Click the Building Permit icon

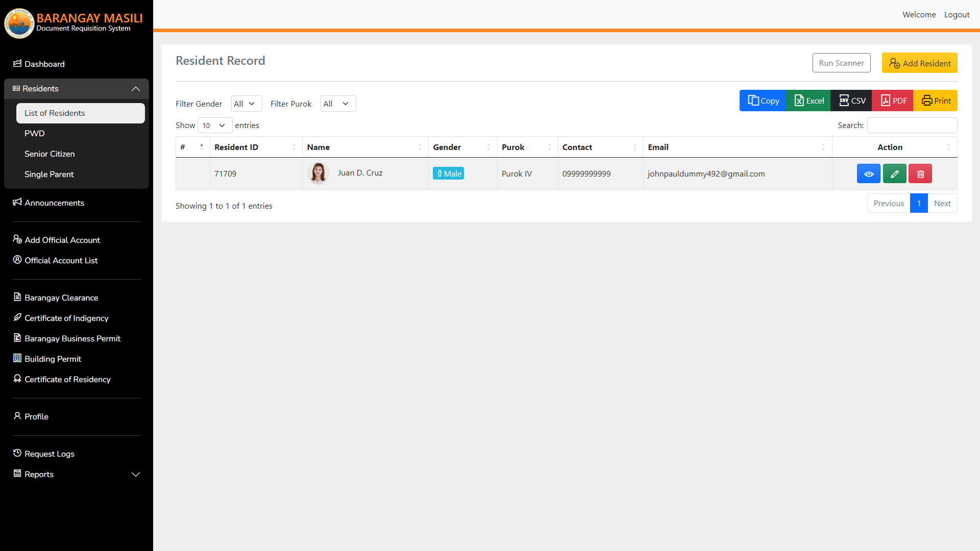pyautogui.click(x=17, y=359)
